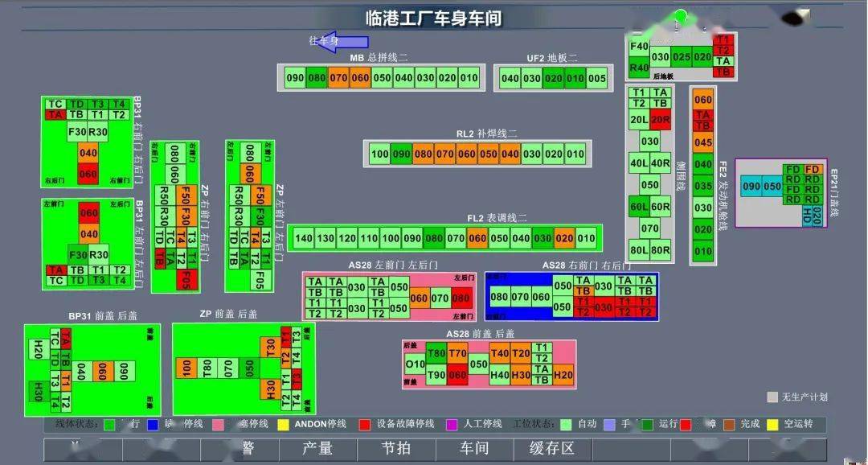Select station 140 on FL2 表调线二
The height and width of the screenshot is (465, 868).
pos(303,238)
